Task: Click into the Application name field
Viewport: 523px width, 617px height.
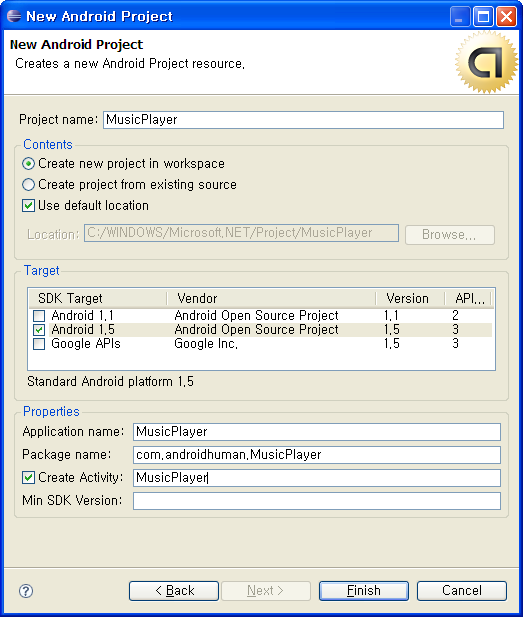Action: [x=317, y=432]
